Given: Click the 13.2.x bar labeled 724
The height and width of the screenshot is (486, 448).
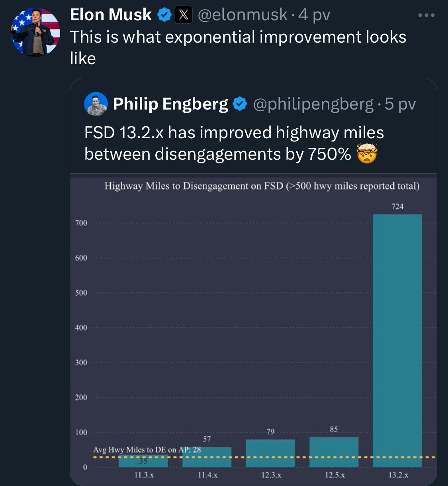Looking at the screenshot, I should 397,341.
